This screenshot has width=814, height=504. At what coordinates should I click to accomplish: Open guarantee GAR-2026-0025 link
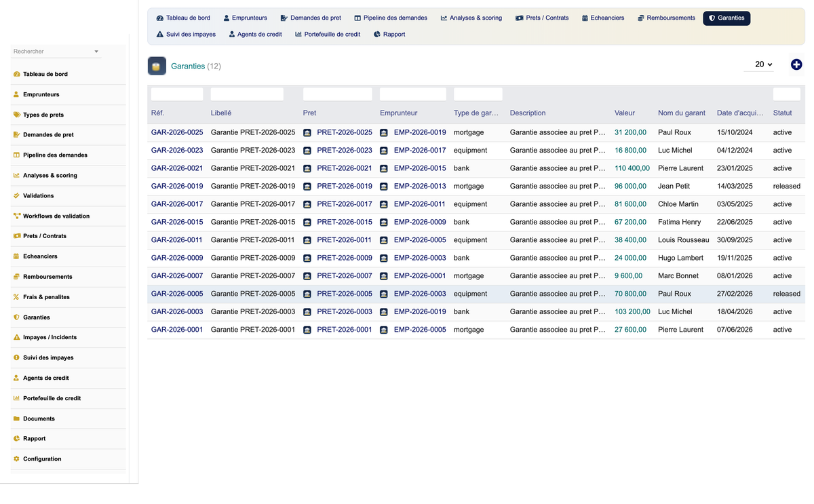pos(177,132)
